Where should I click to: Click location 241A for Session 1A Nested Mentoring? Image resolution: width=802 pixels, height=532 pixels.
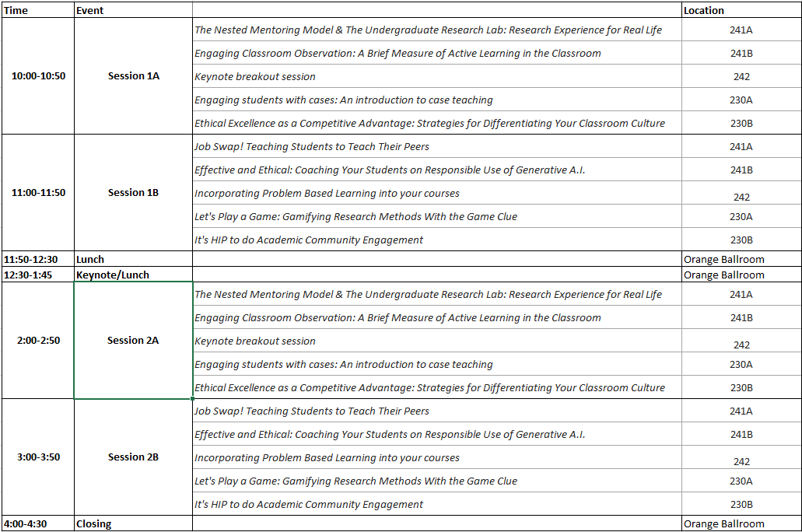[x=741, y=30]
